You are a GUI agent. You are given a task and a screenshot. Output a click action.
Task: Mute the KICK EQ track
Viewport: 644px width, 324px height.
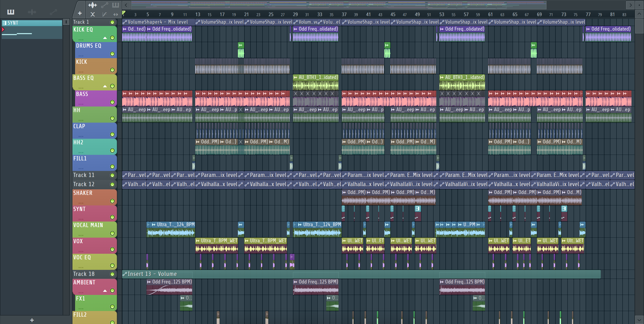[112, 38]
